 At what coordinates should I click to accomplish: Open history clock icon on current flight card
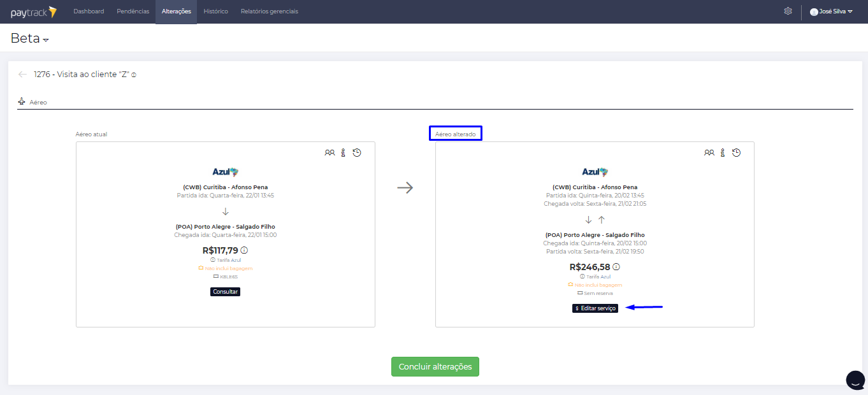tap(357, 153)
